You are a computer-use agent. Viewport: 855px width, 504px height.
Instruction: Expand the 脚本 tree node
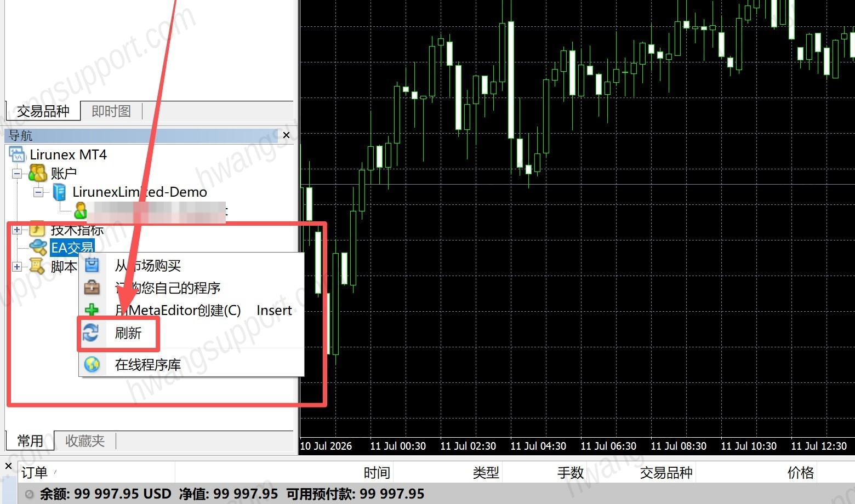[17, 267]
